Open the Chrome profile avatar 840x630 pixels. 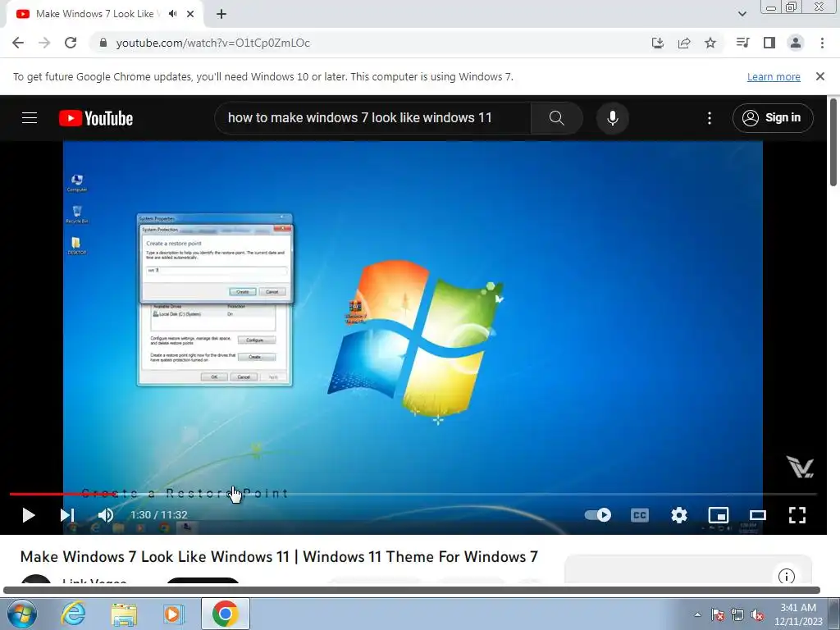click(x=796, y=43)
